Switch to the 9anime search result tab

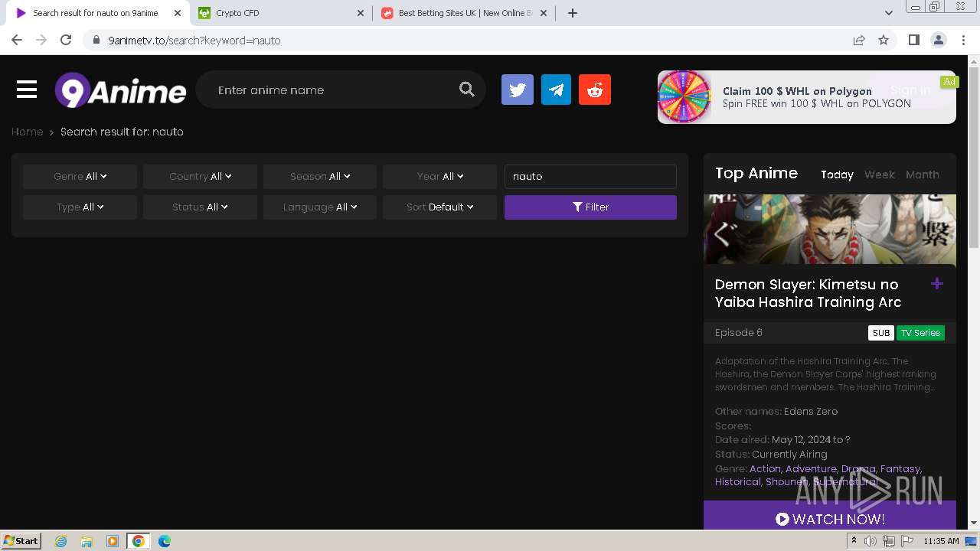point(97,13)
